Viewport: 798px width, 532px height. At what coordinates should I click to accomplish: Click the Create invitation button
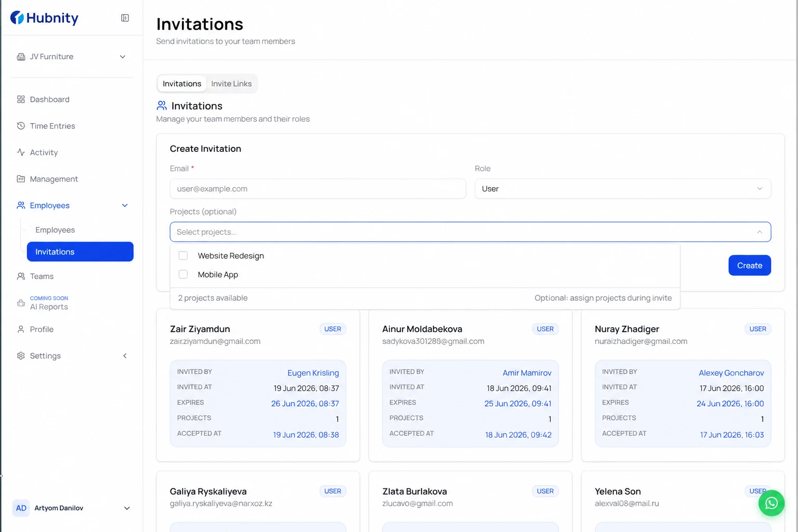pos(750,265)
